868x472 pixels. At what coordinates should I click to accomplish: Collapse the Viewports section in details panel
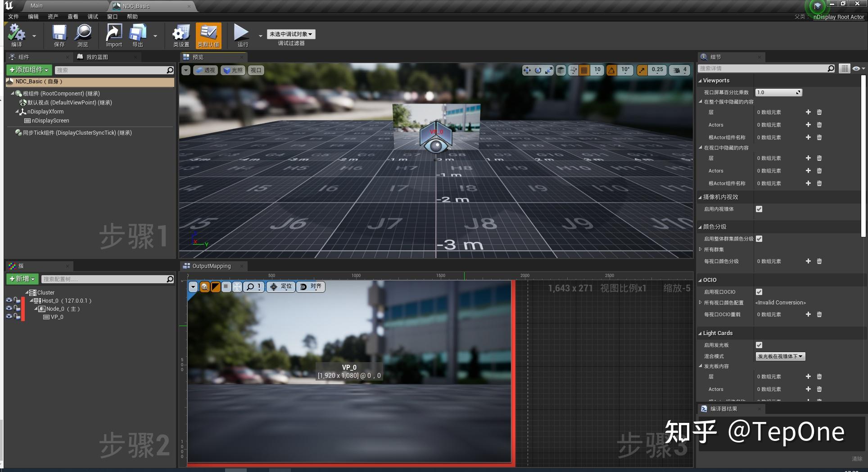(701, 80)
